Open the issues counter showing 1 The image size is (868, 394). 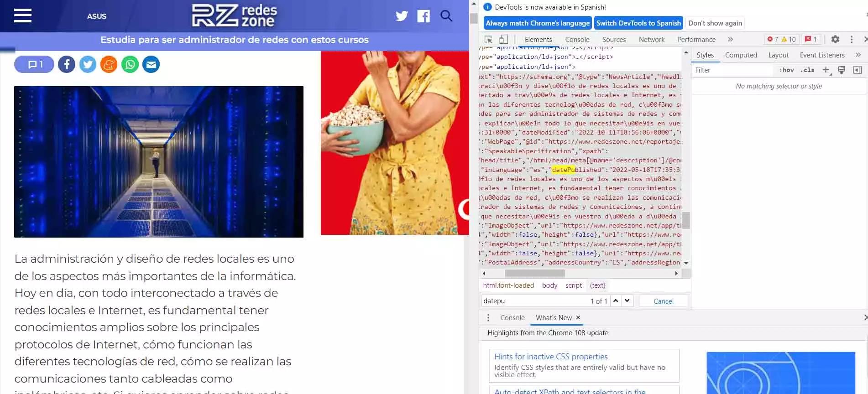(811, 39)
